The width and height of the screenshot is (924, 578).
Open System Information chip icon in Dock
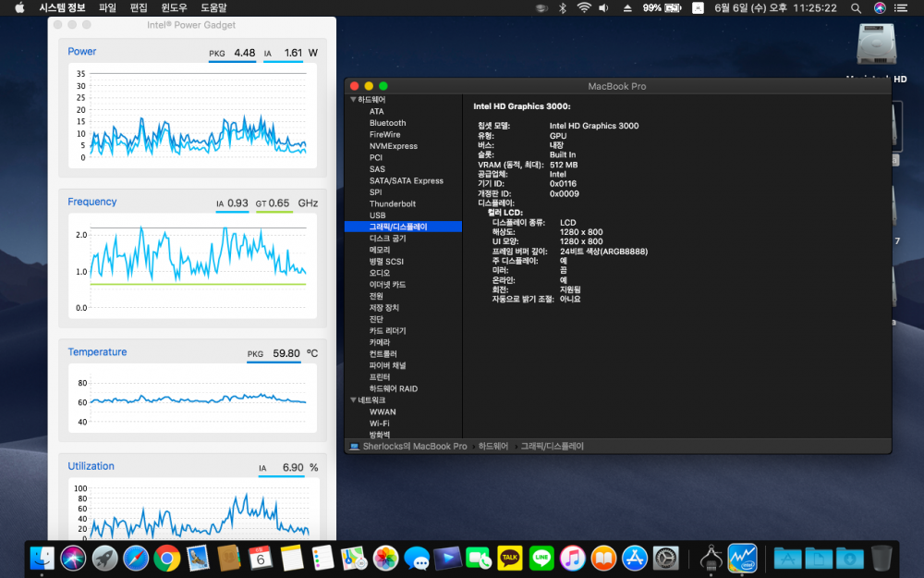[x=711, y=558]
